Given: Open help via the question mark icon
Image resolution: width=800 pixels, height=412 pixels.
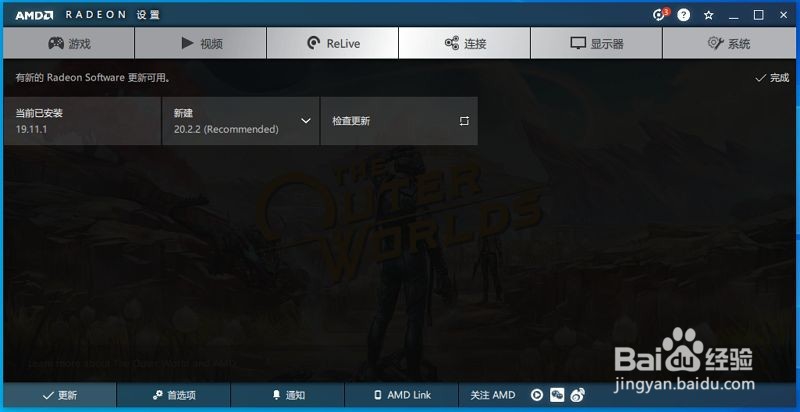Looking at the screenshot, I should coord(684,15).
